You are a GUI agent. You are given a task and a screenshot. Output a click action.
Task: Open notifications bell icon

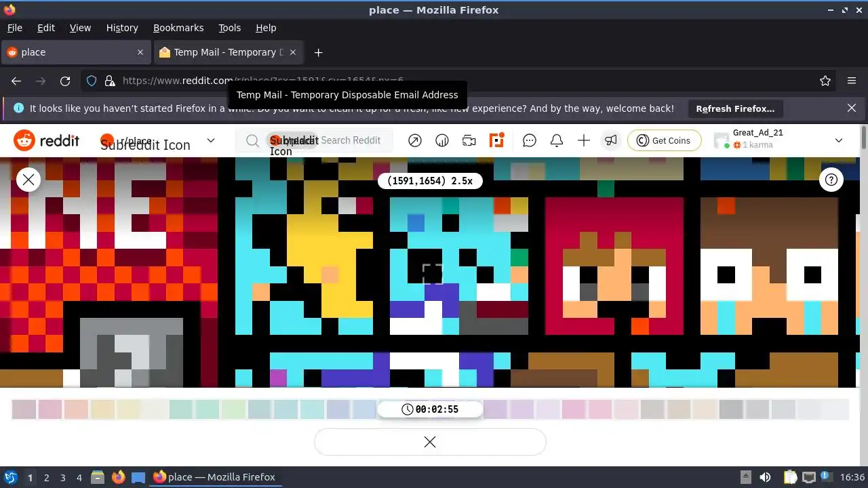[x=557, y=140]
